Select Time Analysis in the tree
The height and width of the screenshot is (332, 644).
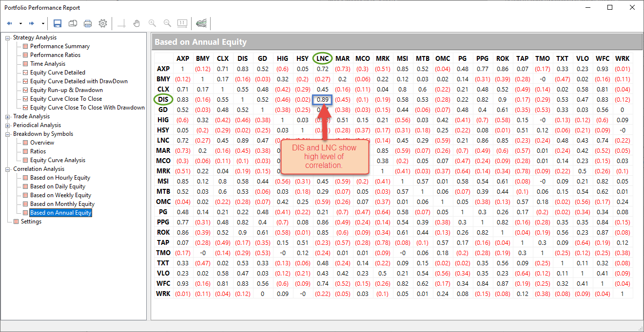[48, 64]
